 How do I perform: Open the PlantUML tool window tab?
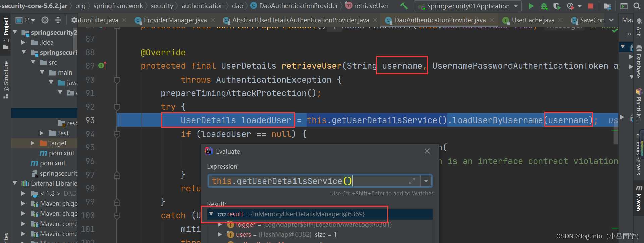pyautogui.click(x=639, y=105)
